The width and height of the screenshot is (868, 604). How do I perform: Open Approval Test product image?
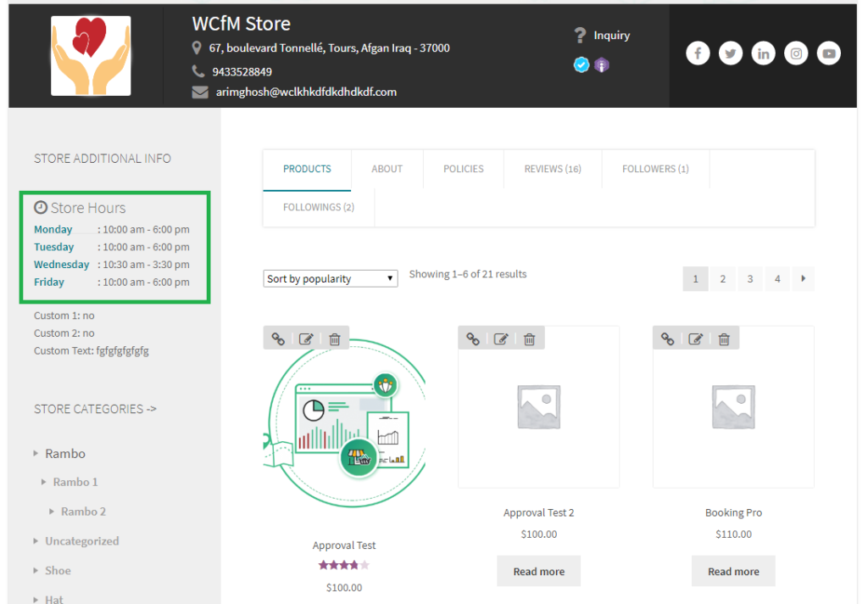(x=344, y=424)
